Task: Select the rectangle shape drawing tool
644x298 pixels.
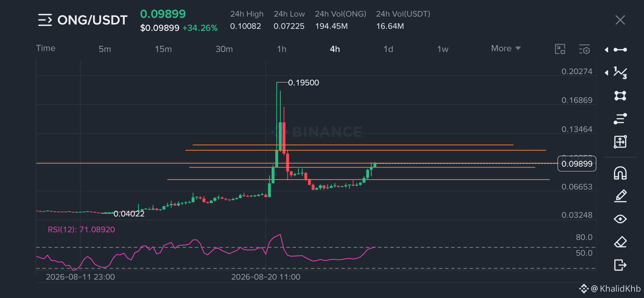Action: coord(620,96)
